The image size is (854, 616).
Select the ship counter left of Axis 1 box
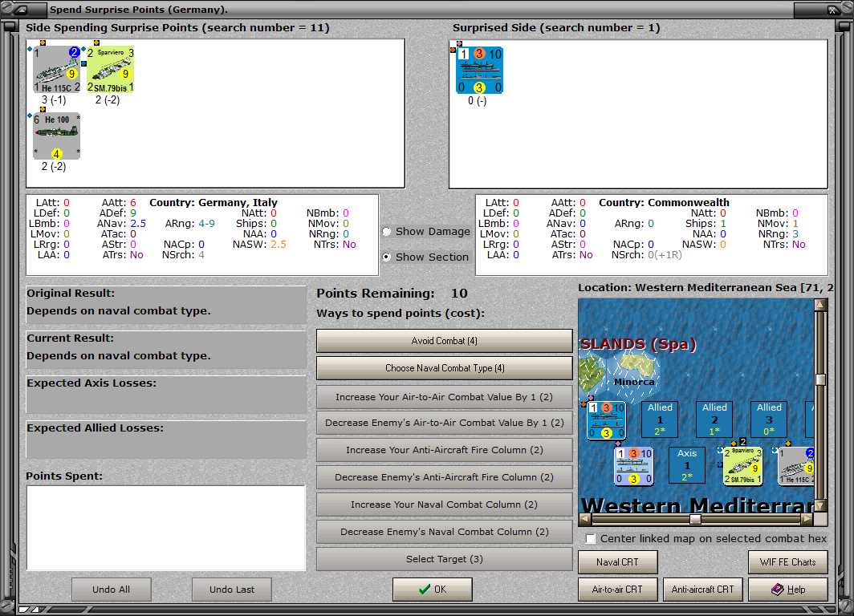633,466
